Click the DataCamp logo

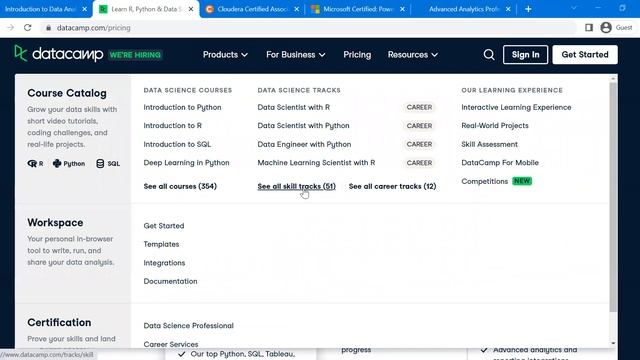(x=59, y=54)
